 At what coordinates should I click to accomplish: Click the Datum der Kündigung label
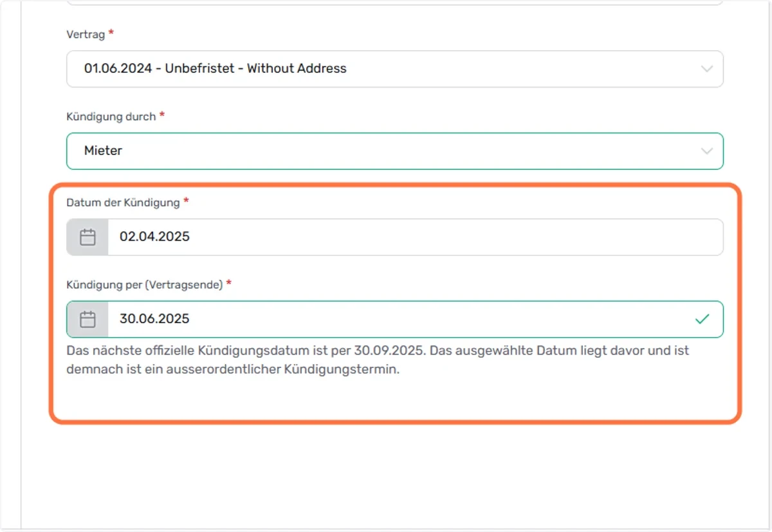(123, 203)
